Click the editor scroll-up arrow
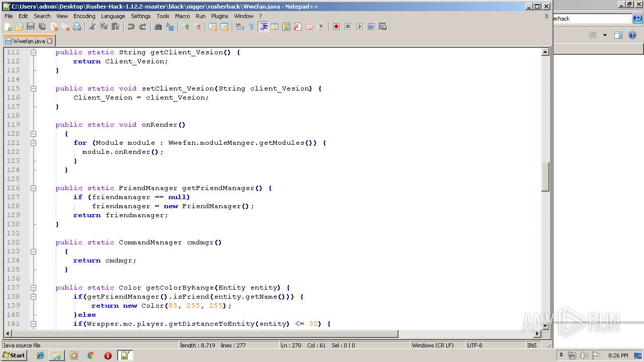 pos(545,52)
